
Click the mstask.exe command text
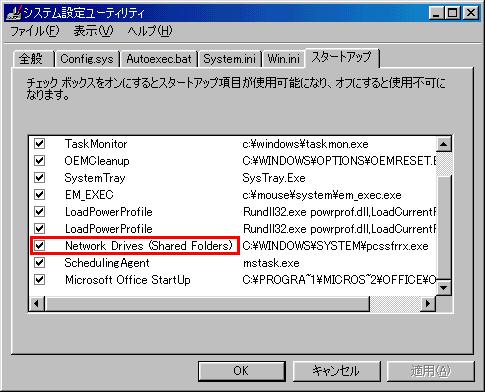click(x=271, y=263)
